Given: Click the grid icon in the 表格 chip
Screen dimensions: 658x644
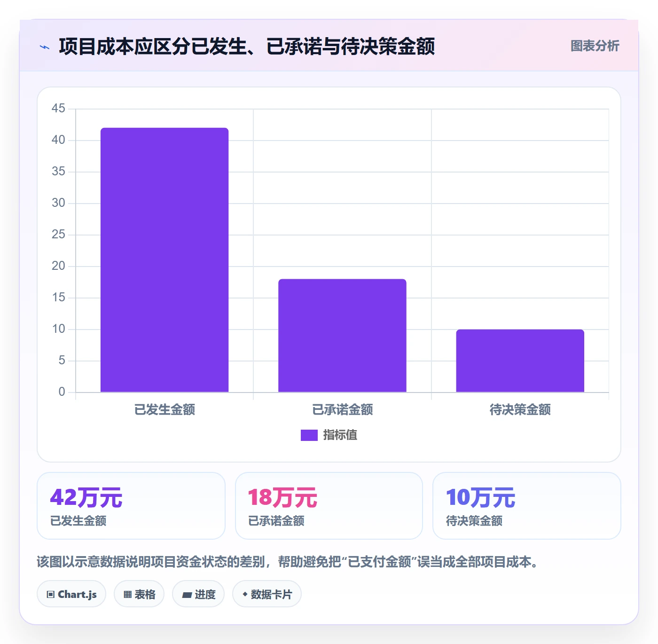Looking at the screenshot, I should (x=127, y=595).
